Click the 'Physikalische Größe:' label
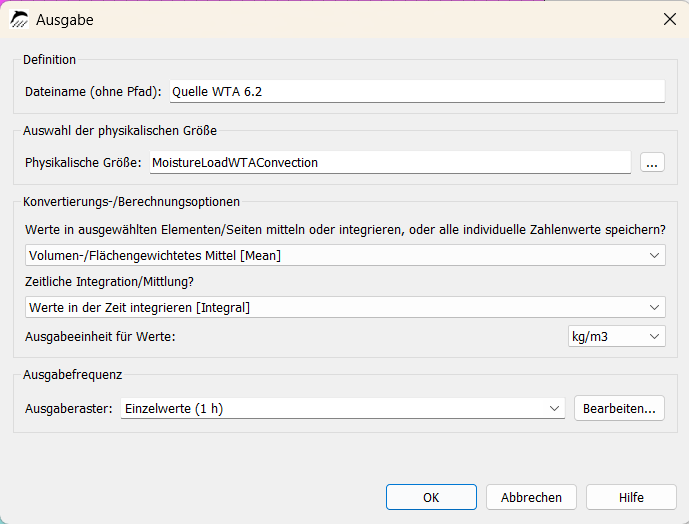 click(x=83, y=163)
